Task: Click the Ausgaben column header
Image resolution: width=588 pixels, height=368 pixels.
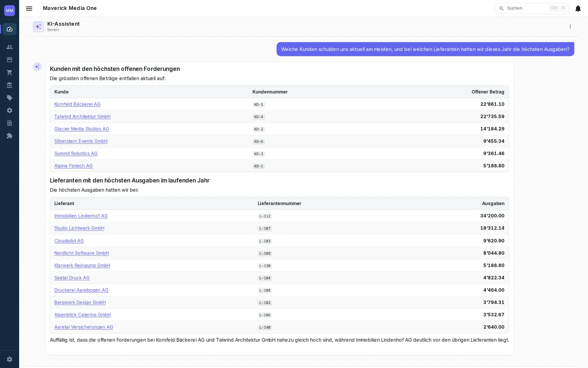Action: tap(493, 204)
